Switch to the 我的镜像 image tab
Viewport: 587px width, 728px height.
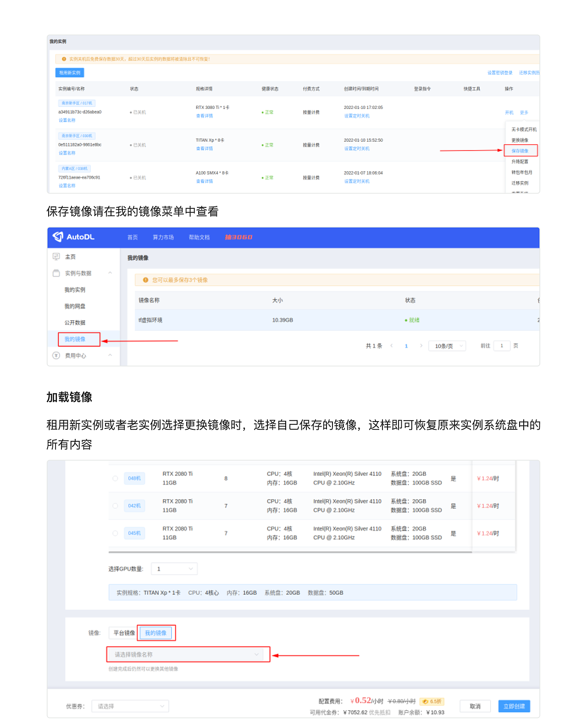pyautogui.click(x=155, y=633)
